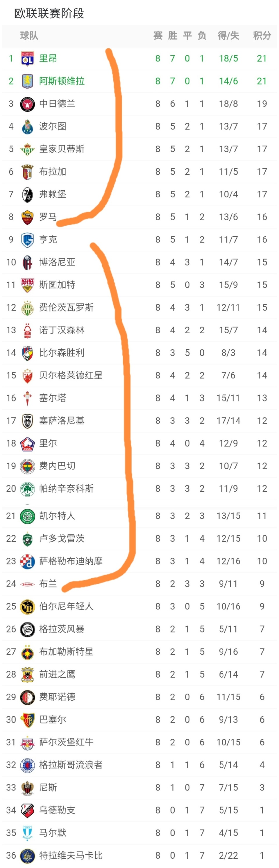Click the Feyenoord club crest
Screen dimensions: 279x868
pos(27,697)
